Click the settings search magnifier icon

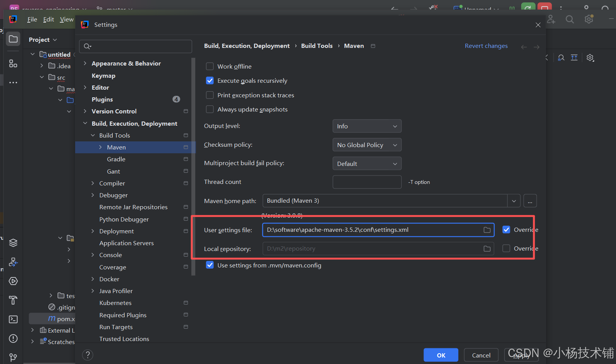coord(87,46)
